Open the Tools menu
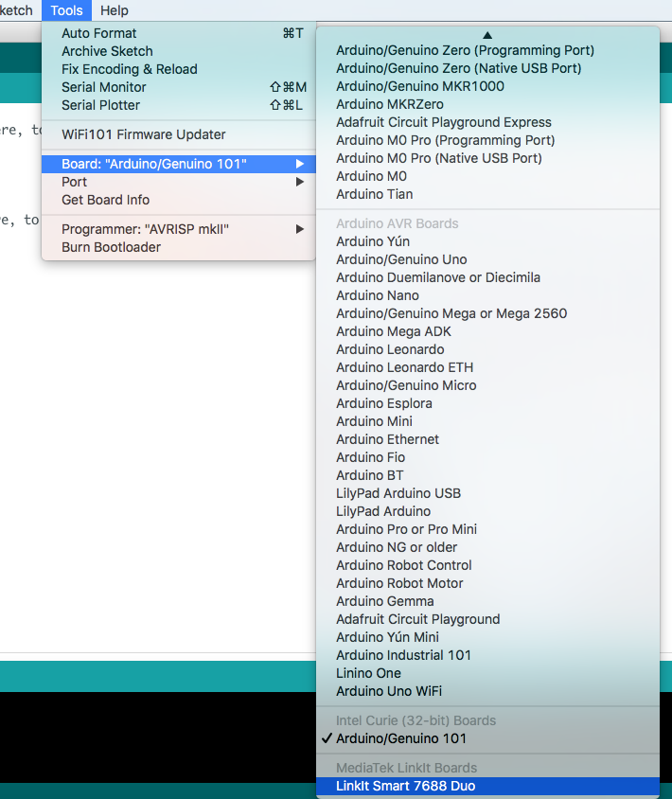Image resolution: width=672 pixels, height=799 pixels. pos(67,10)
